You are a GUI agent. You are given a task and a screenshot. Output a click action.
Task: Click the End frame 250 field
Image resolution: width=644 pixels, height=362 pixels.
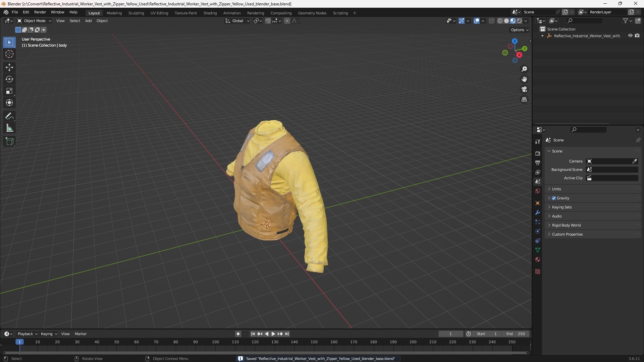point(516,334)
